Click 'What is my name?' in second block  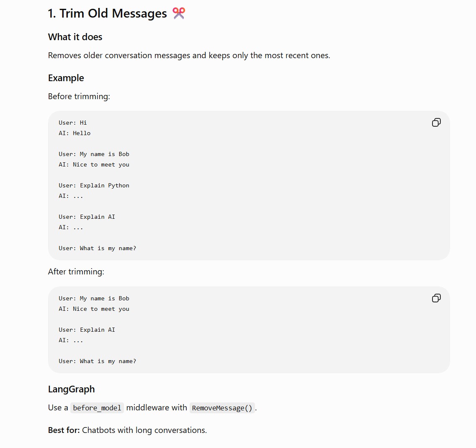click(108, 361)
